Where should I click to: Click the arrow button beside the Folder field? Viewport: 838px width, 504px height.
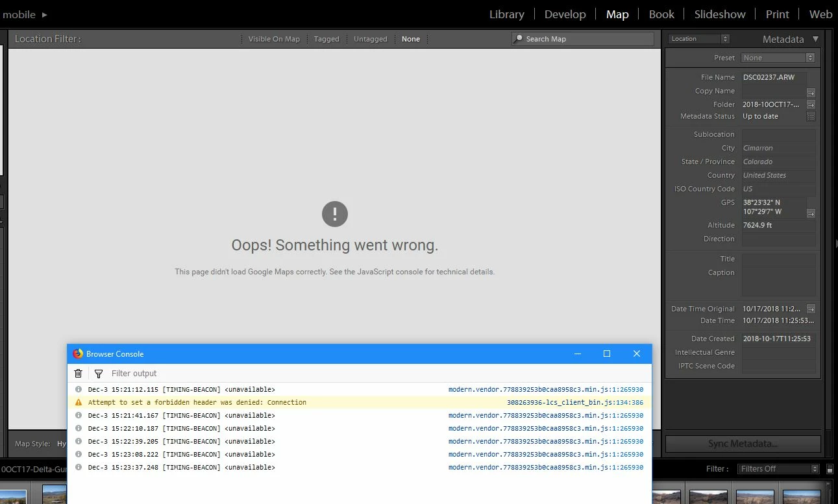811,104
